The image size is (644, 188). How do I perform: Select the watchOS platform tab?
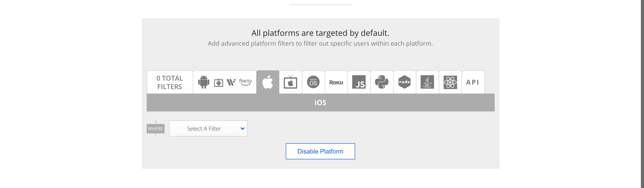click(313, 82)
